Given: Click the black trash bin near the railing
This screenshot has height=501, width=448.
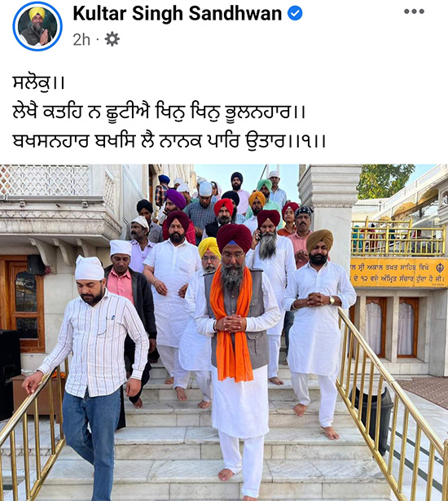Looking at the screenshot, I should (375, 419).
